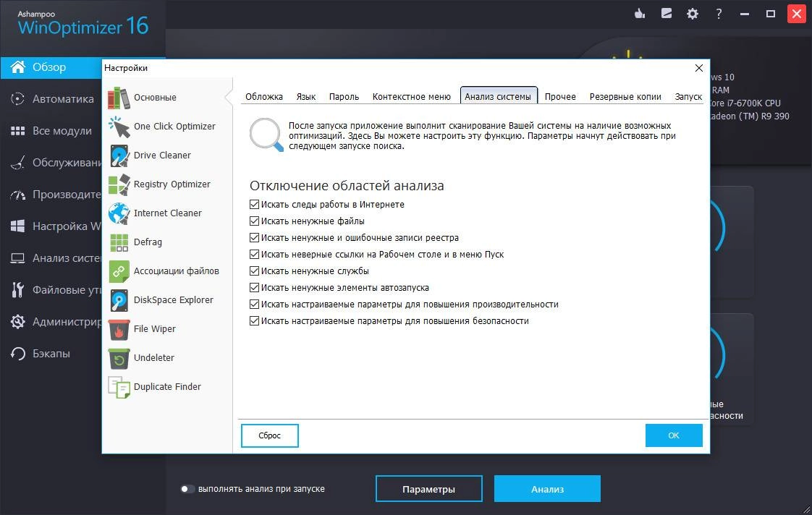Open One Click Optimizer cursor icon

click(119, 127)
